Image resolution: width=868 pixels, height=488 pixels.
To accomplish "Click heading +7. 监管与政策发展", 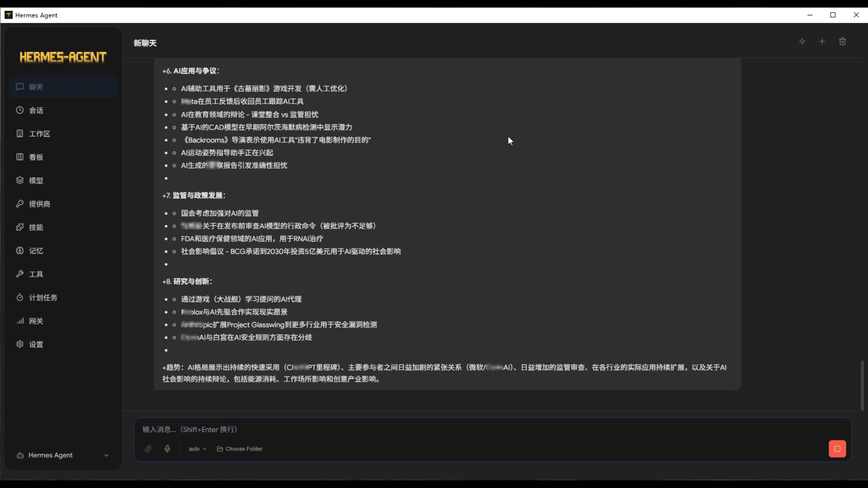I will pyautogui.click(x=194, y=195).
